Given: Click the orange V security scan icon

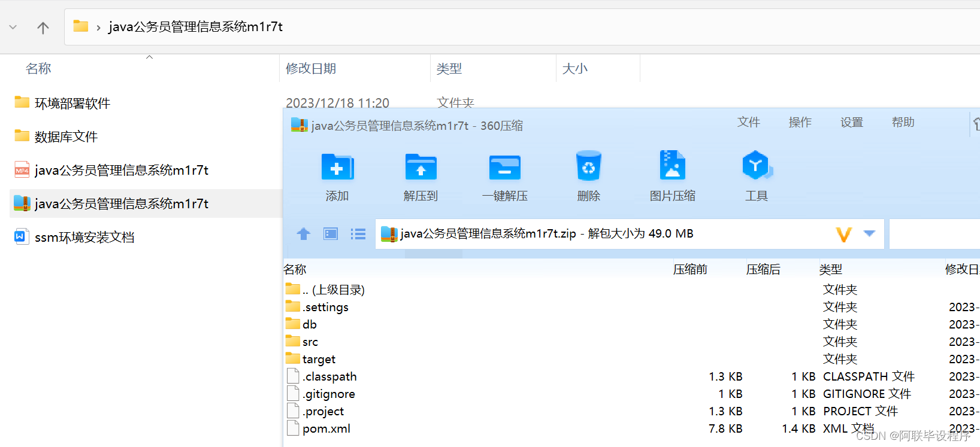Looking at the screenshot, I should pyautogui.click(x=844, y=234).
